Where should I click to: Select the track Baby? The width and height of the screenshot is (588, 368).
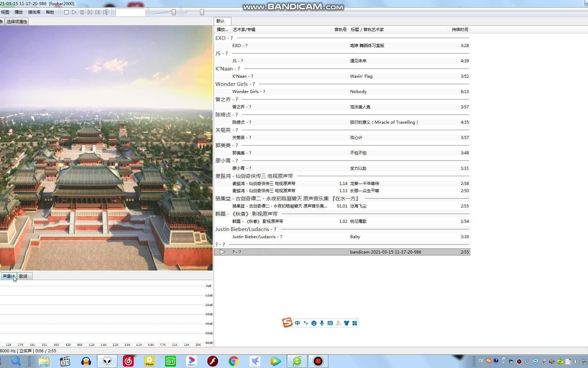[x=342, y=237]
